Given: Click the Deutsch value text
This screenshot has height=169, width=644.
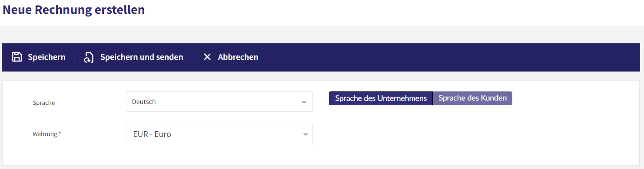Looking at the screenshot, I should click(144, 102).
